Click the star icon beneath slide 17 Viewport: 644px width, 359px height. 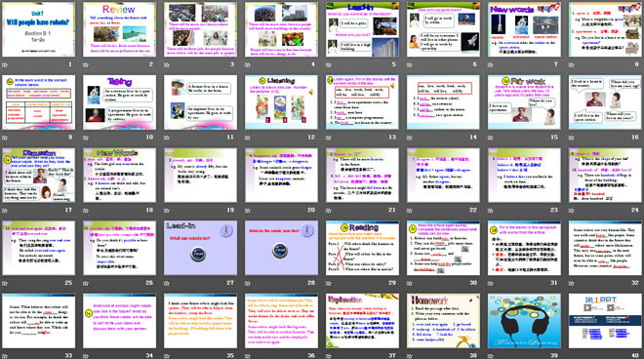pos(5,211)
